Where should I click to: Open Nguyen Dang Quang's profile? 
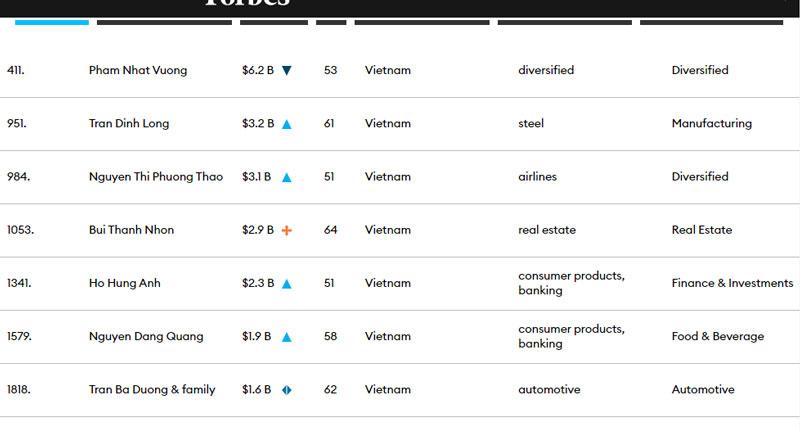[x=146, y=337]
